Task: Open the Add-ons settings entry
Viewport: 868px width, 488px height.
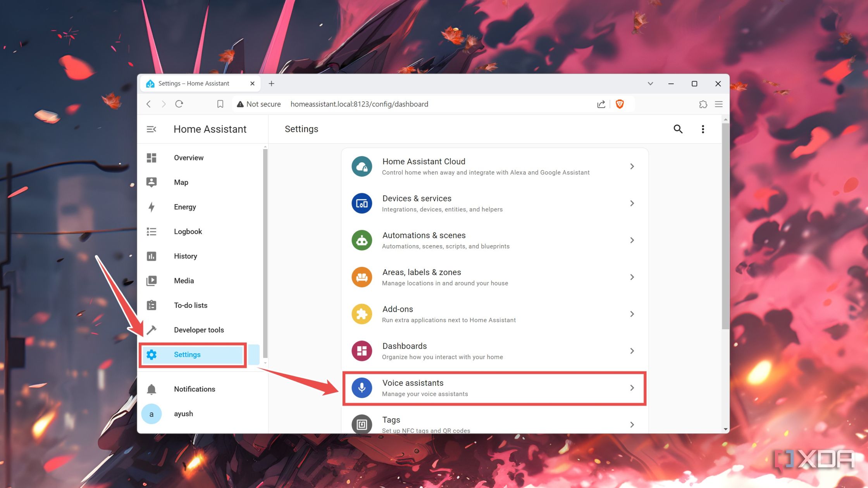Action: [495, 314]
